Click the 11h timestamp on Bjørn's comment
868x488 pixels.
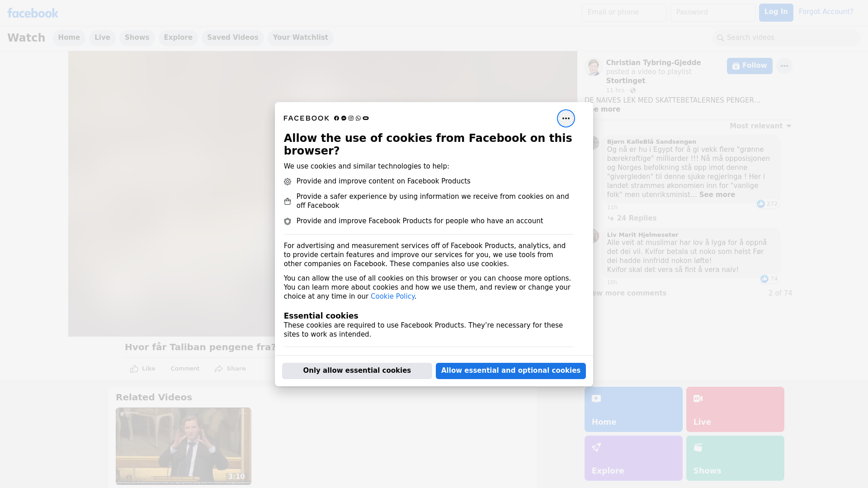[612, 207]
